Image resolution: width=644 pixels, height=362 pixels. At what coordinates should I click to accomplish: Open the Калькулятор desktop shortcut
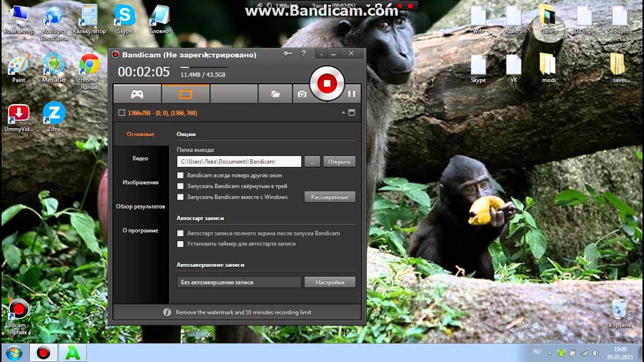pos(90,20)
